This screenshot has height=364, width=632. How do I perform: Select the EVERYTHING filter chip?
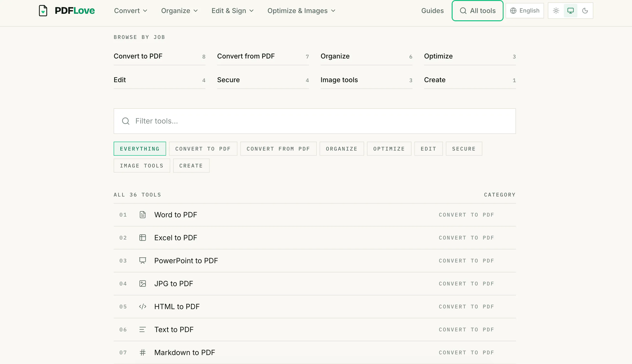pyautogui.click(x=140, y=149)
